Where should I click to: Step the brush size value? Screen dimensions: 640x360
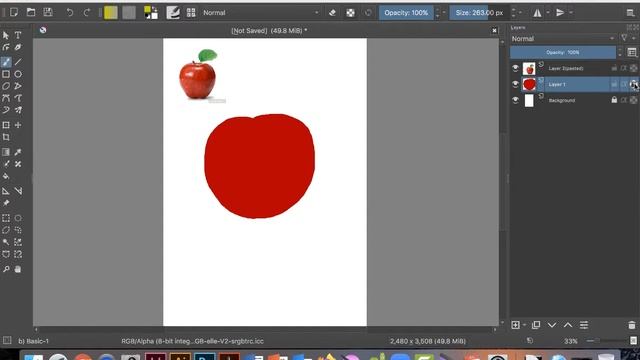click(513, 13)
